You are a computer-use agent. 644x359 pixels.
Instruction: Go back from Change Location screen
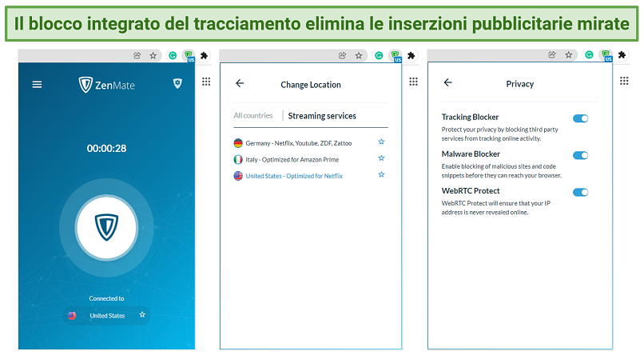click(x=240, y=83)
